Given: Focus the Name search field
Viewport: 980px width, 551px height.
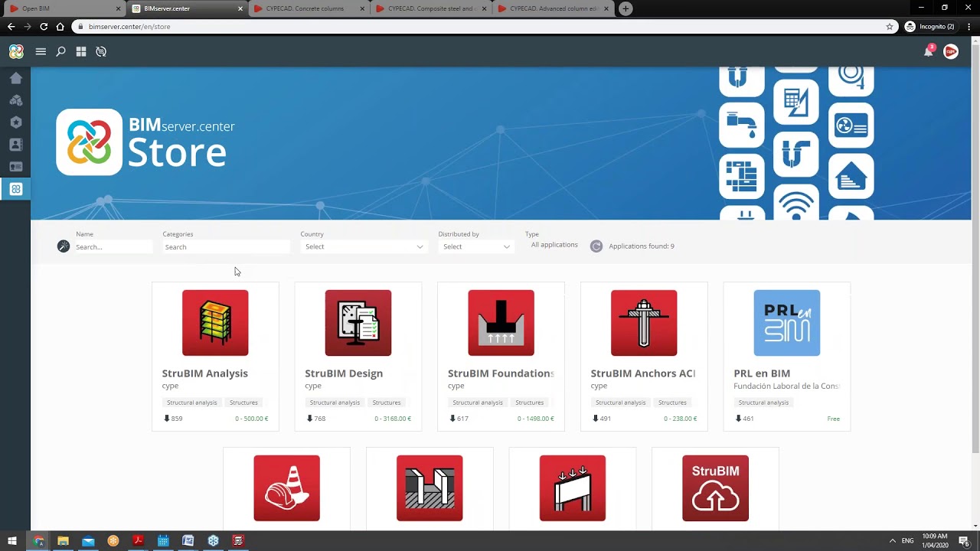Looking at the screenshot, I should pos(113,246).
